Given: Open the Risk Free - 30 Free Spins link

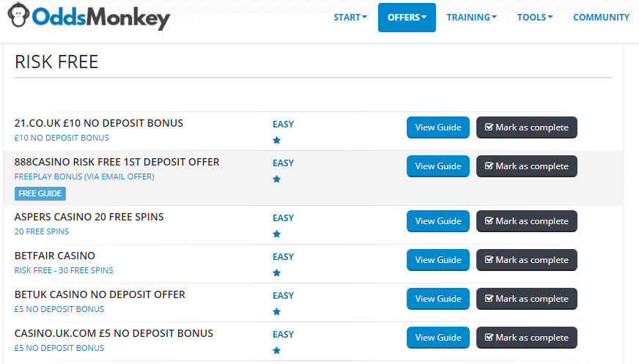Looking at the screenshot, I should point(64,270).
